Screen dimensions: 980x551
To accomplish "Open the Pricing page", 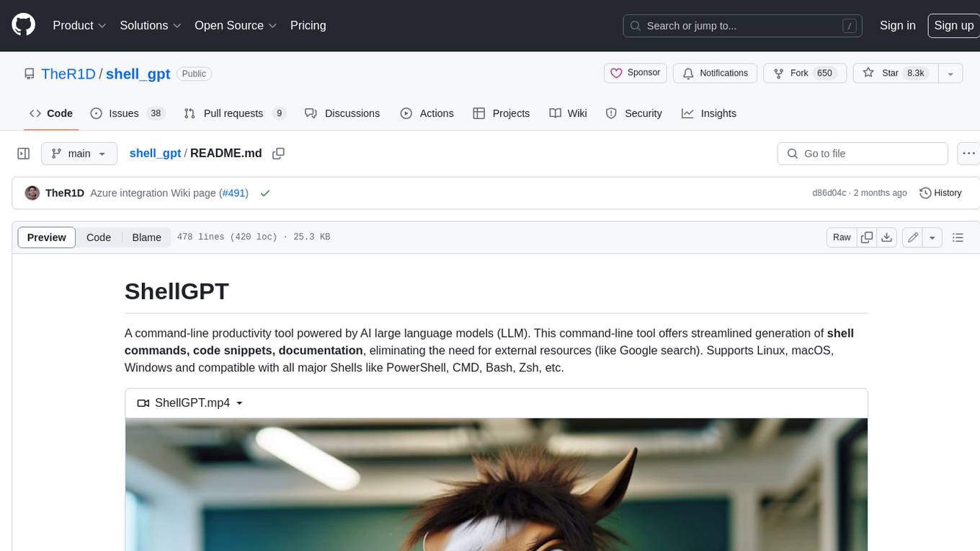I will [x=308, y=25].
